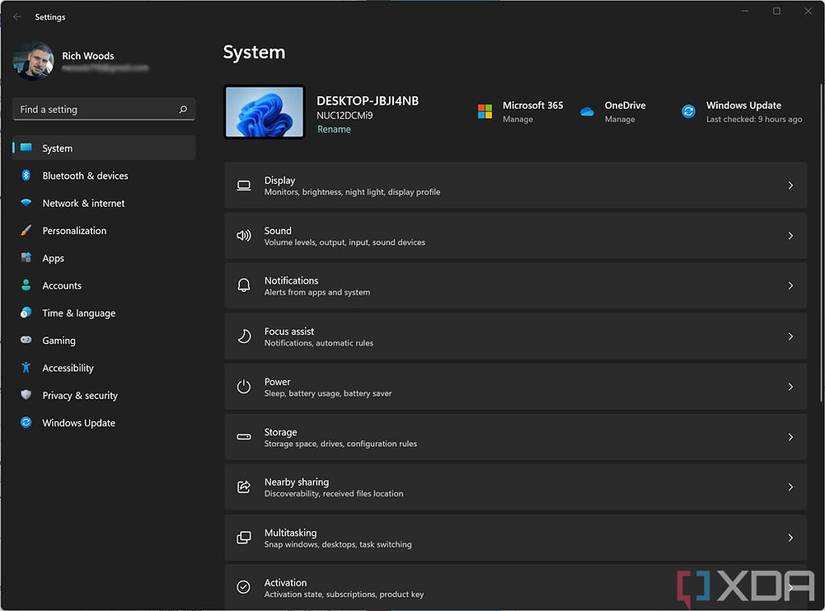Click the Microsoft 365 logo icon
The width and height of the screenshot is (825, 611).
coord(485,111)
